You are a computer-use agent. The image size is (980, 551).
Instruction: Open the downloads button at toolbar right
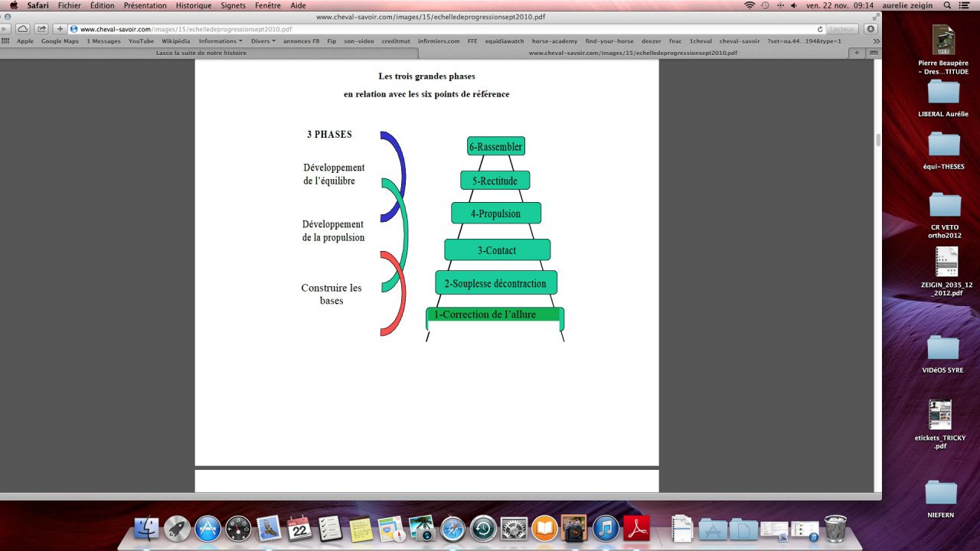871,29
